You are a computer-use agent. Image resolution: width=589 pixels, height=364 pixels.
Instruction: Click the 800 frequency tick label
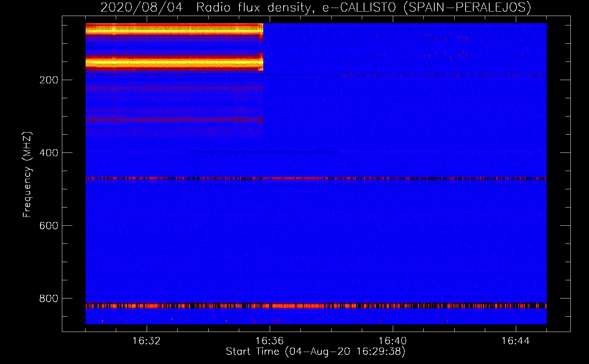coord(49,298)
